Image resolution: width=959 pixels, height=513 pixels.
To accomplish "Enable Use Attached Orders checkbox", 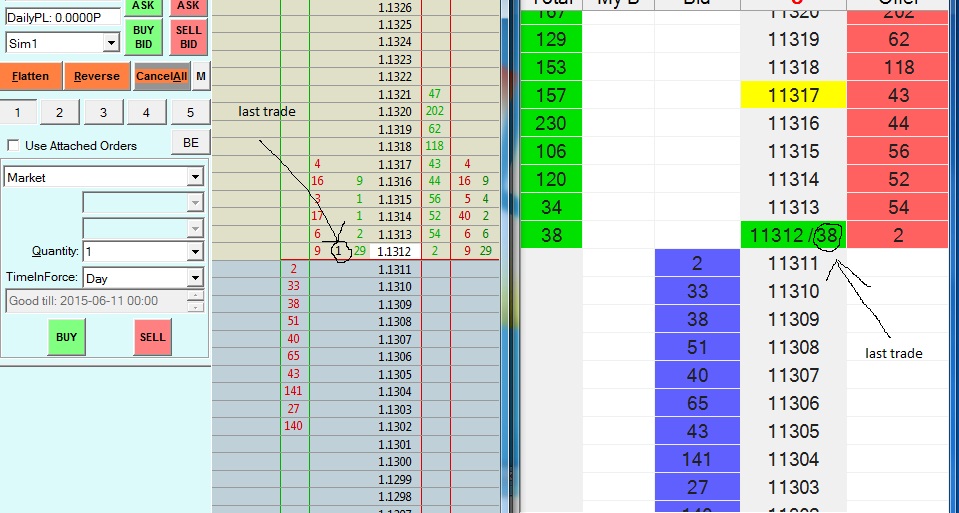I will pyautogui.click(x=13, y=146).
